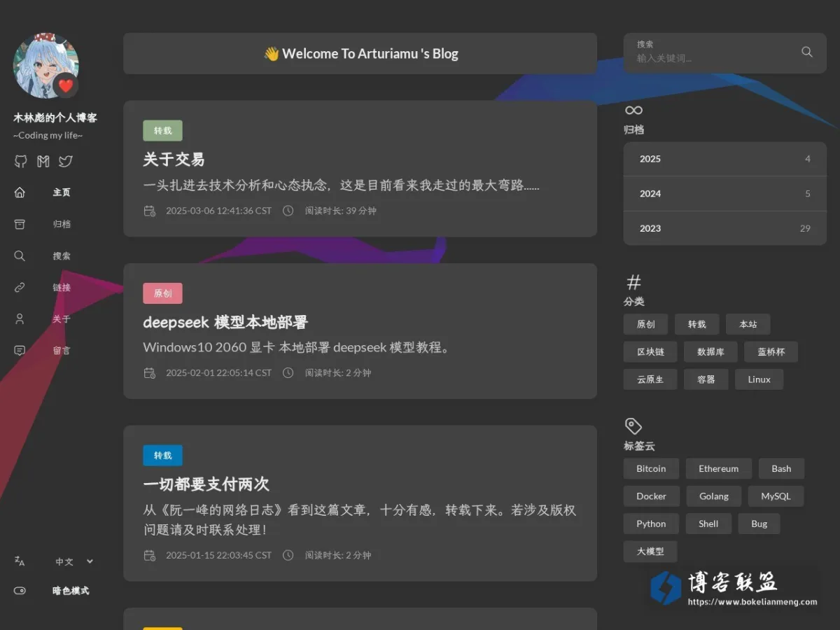Click the Python tag

coord(651,524)
